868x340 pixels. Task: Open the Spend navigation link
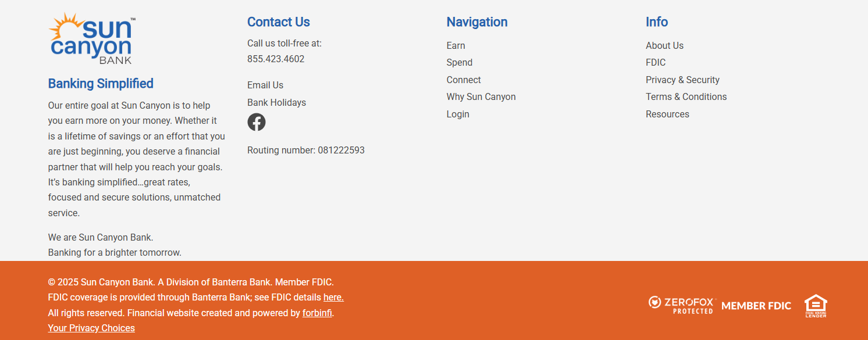coord(459,63)
